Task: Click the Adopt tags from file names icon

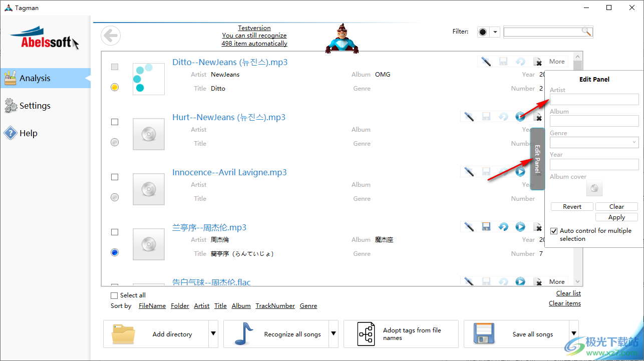Action: [x=367, y=333]
